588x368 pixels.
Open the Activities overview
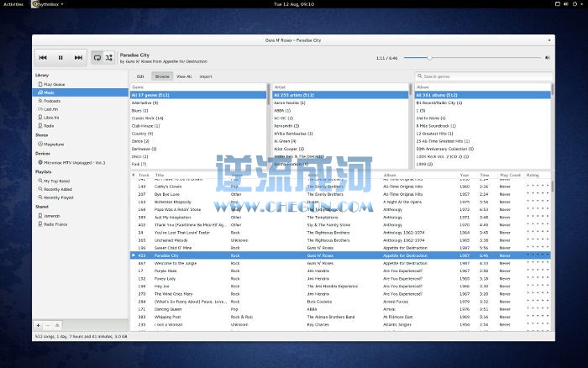(13, 4)
